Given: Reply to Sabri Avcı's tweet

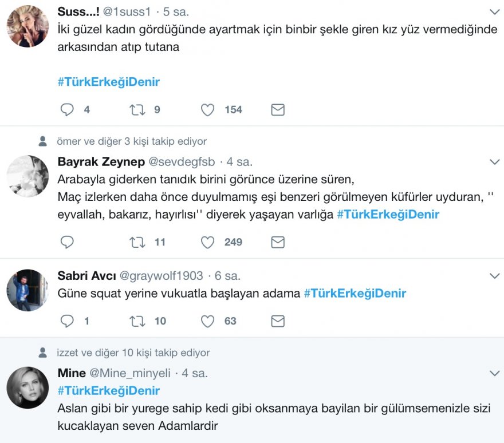Looking at the screenshot, I should point(68,321).
